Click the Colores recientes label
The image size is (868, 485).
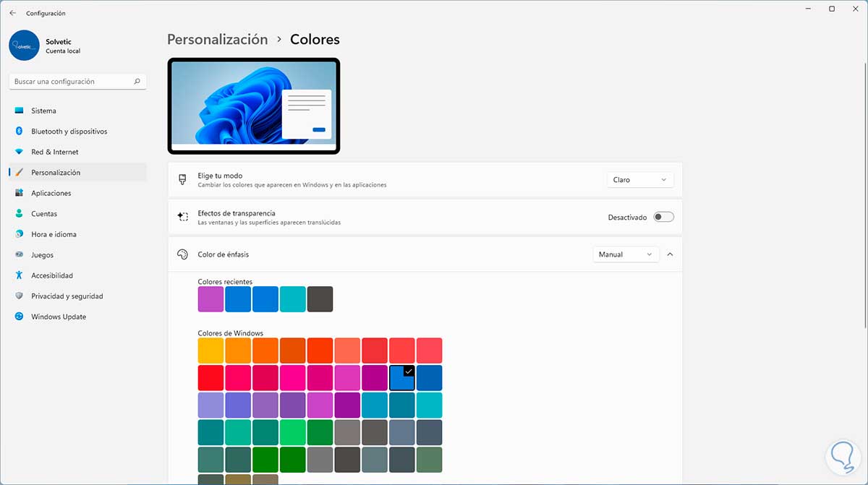(225, 282)
